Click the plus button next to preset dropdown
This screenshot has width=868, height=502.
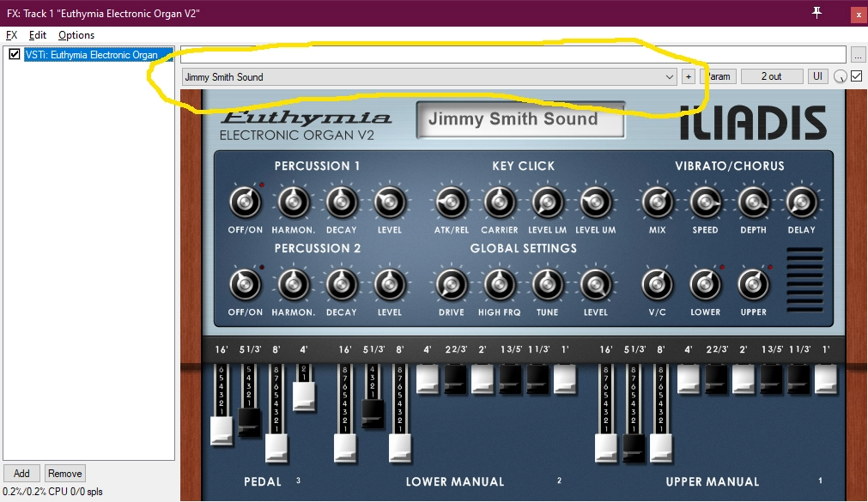coord(688,76)
